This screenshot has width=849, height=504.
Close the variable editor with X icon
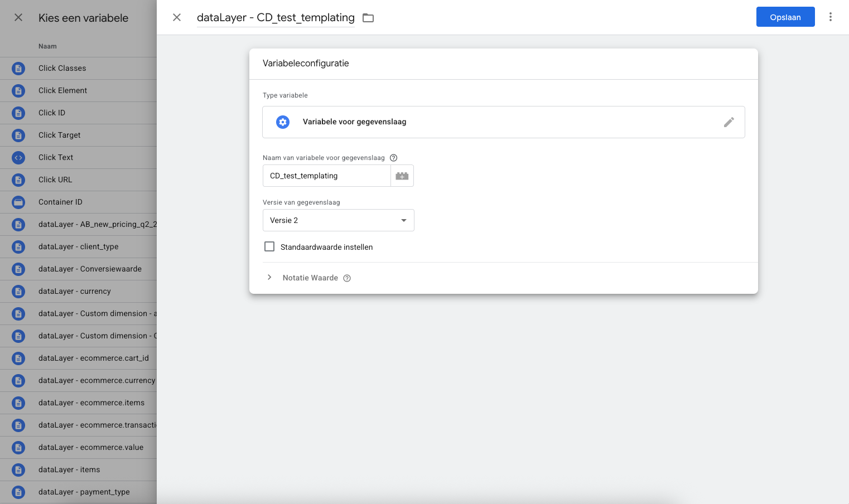(177, 17)
